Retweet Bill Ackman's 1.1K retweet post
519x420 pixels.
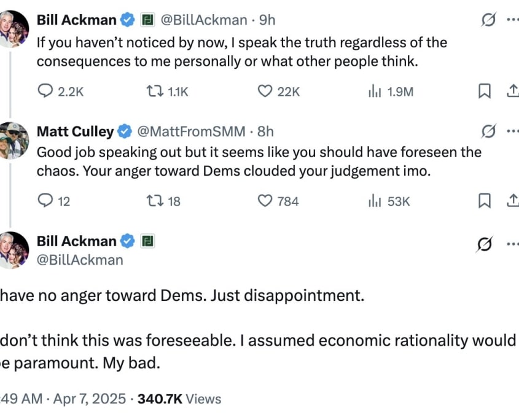155,91
